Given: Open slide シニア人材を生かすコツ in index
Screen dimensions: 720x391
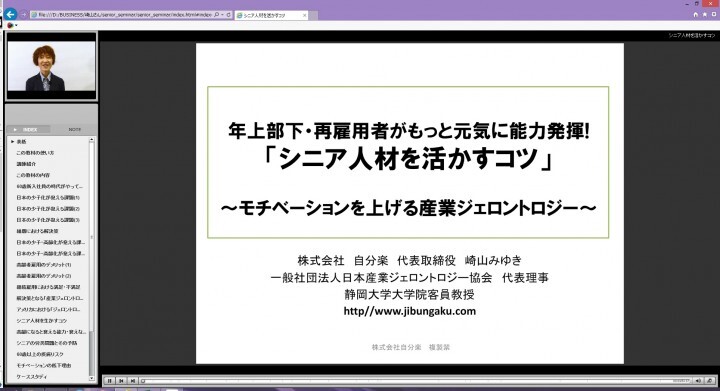Looking at the screenshot, I should click(41, 320).
